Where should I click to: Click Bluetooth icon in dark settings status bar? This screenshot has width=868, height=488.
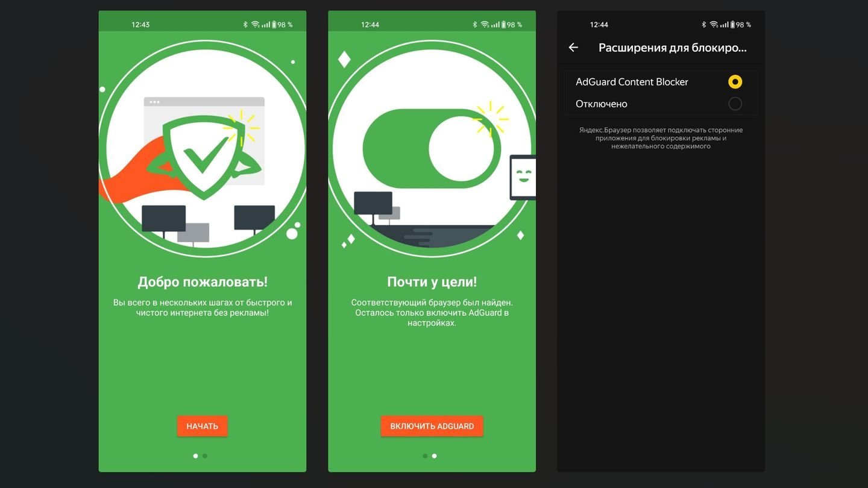pos(703,25)
